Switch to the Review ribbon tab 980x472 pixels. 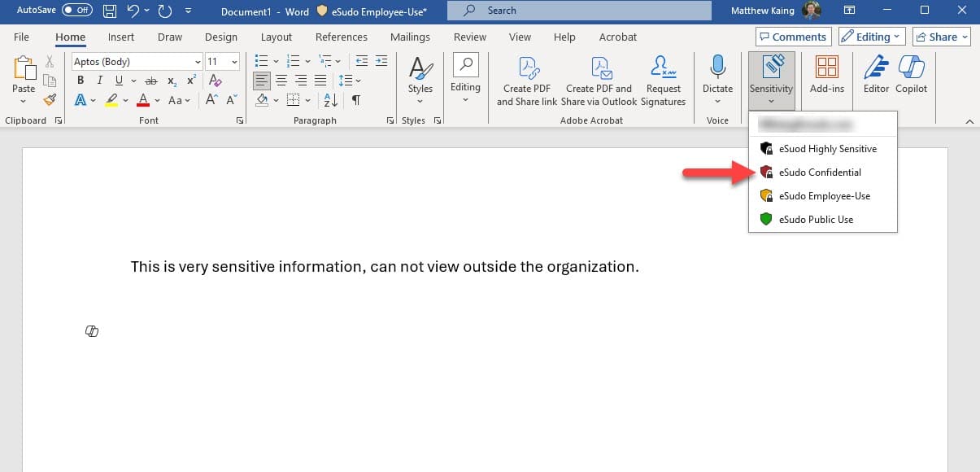click(x=469, y=37)
